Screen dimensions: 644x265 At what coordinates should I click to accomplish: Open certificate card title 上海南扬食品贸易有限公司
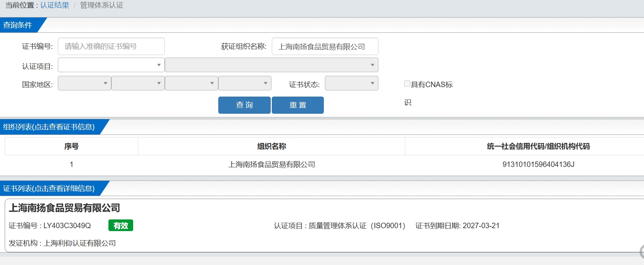tap(64, 208)
